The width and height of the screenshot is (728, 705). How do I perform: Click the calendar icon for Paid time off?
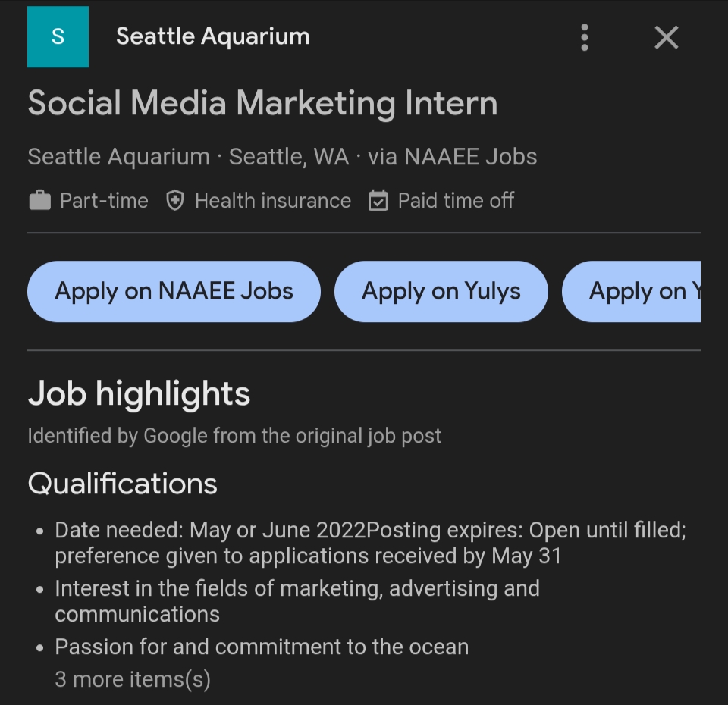(378, 201)
